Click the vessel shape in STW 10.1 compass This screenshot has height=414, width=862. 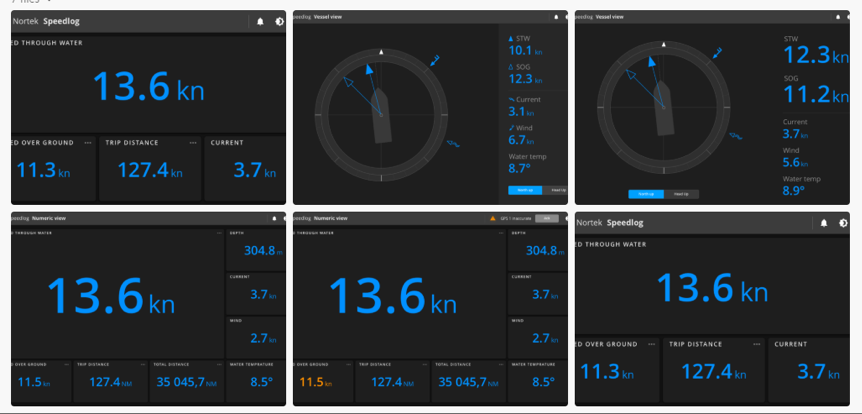point(381,117)
